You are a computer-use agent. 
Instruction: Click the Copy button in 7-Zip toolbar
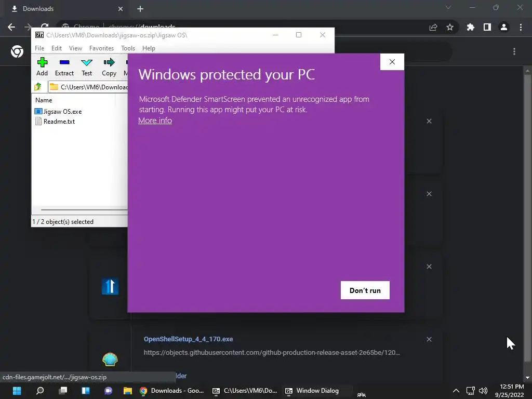pyautogui.click(x=109, y=67)
